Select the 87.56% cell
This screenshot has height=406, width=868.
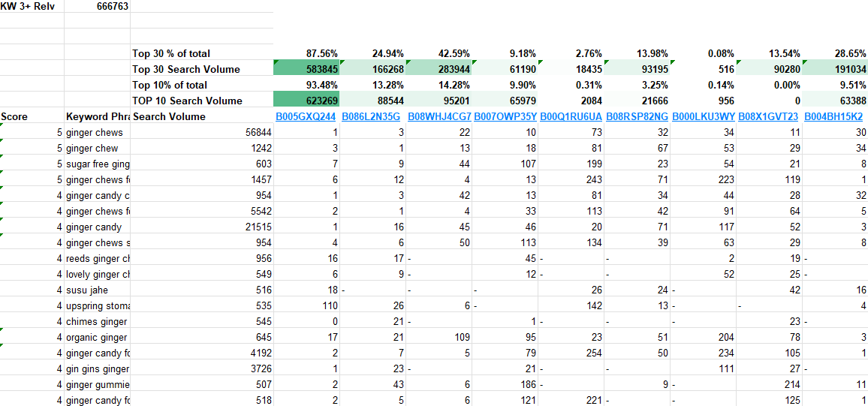[306, 53]
